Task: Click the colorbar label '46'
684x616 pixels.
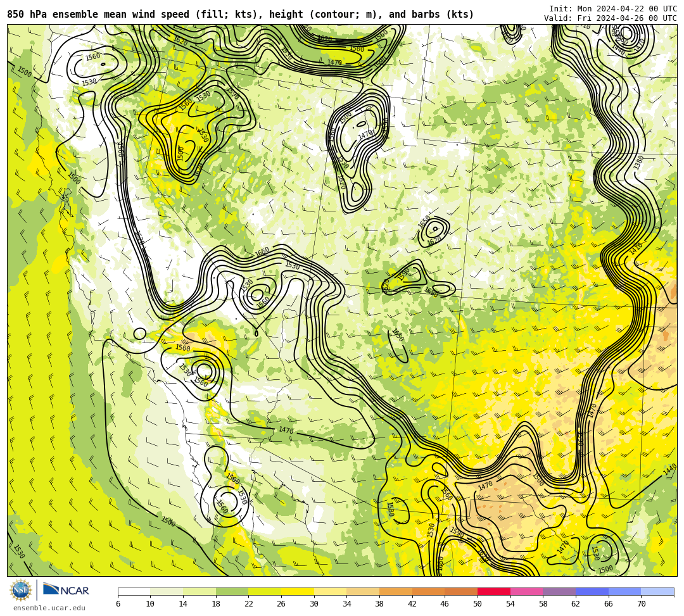Action: pos(445,604)
